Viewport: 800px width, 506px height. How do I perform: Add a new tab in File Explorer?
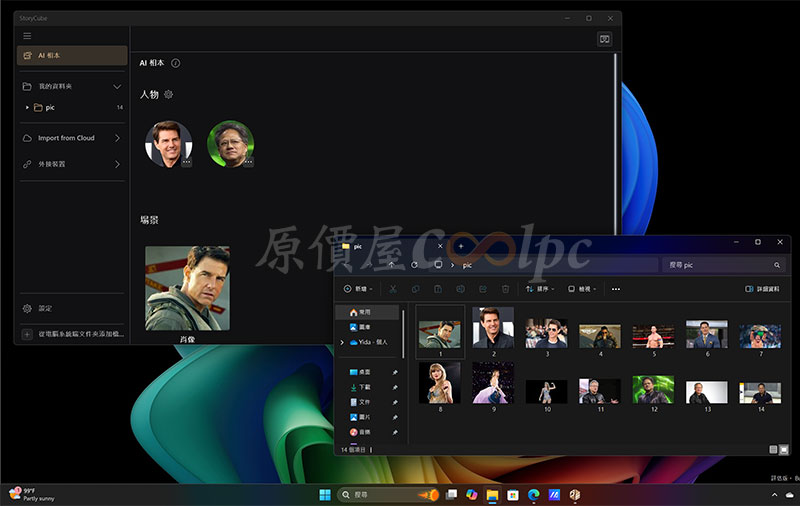[x=461, y=246]
